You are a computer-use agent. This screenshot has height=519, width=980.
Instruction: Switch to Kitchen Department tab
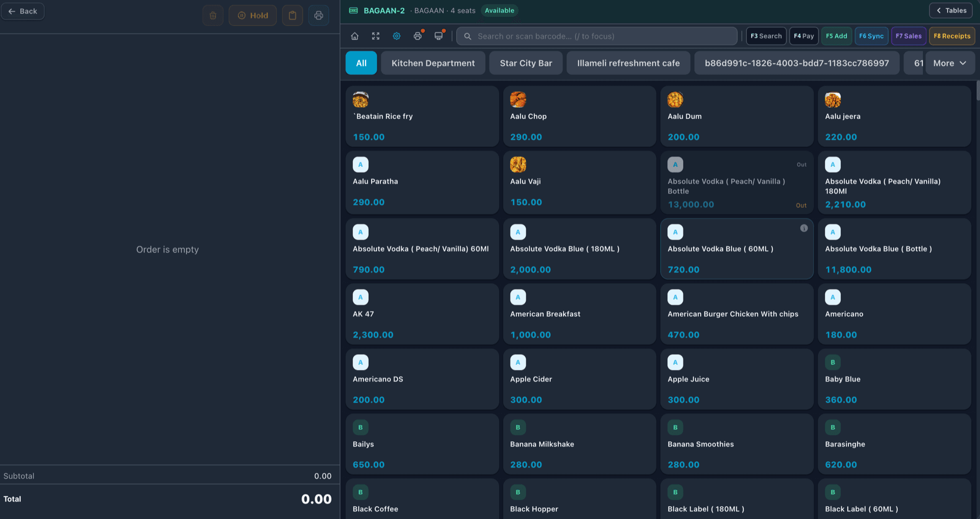tap(433, 63)
